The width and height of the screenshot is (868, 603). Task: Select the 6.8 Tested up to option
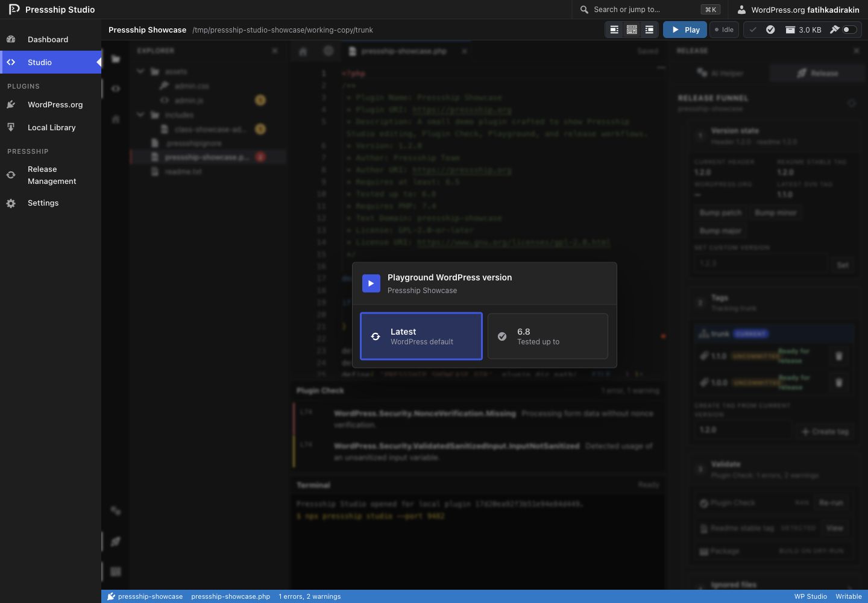tap(547, 336)
